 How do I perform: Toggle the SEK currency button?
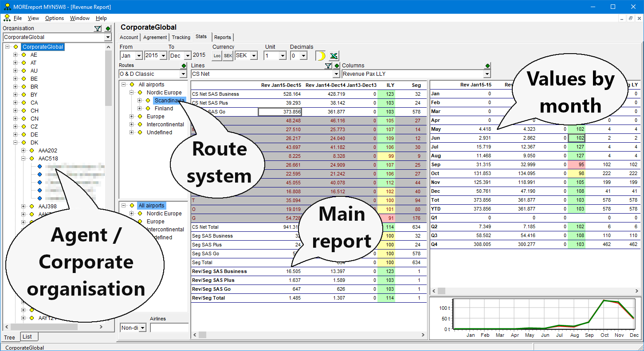[228, 56]
